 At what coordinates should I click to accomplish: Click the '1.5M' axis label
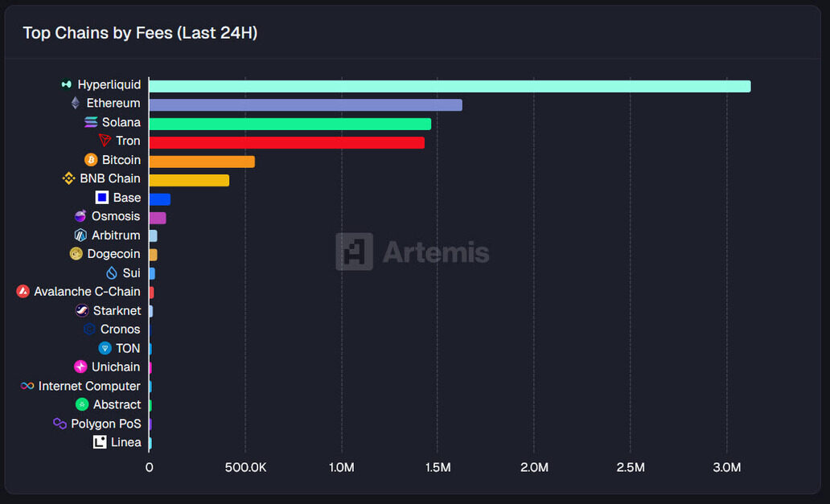[x=438, y=468]
